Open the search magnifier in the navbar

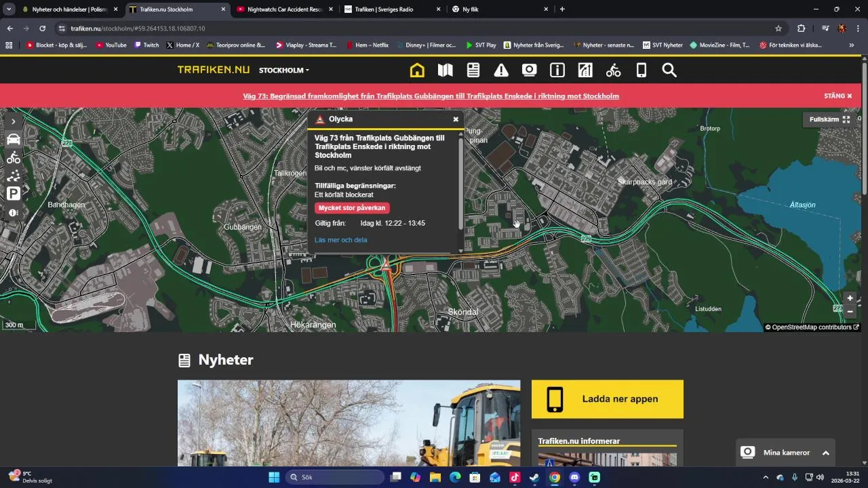point(669,70)
